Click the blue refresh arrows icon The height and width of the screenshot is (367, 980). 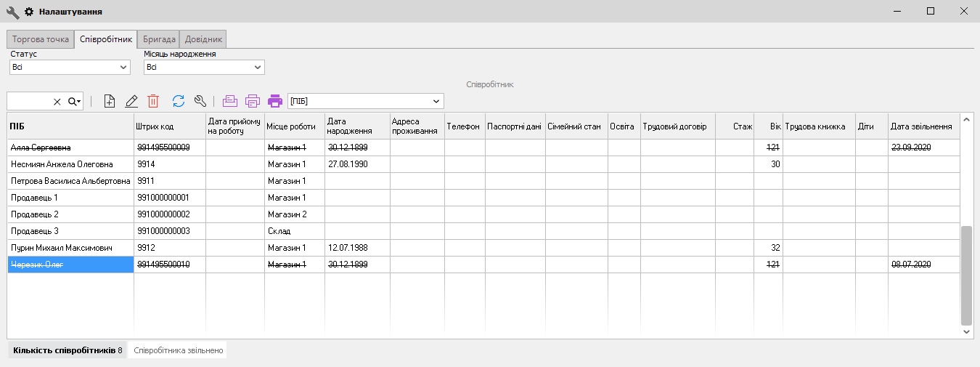click(179, 102)
